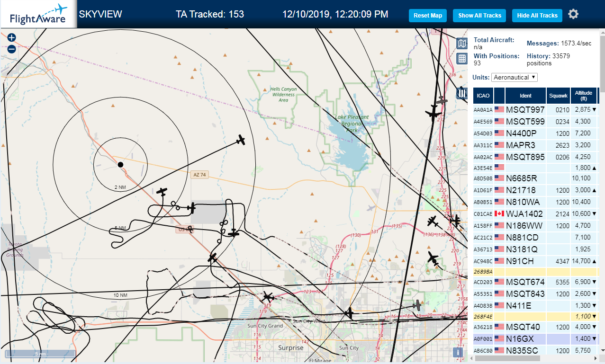Click the TA Tracked: 153 counter

click(x=210, y=14)
